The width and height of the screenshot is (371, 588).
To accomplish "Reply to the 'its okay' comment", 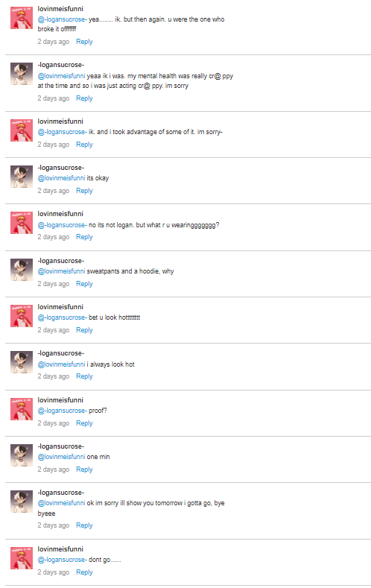I will click(x=84, y=191).
